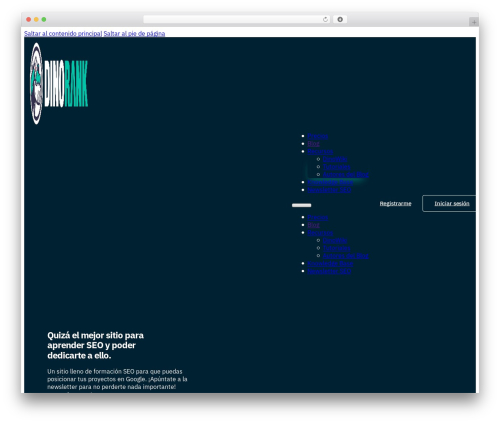Viewport: 500px width, 423px height.
Task: Open Precios in the lower menu list
Action: coord(318,217)
